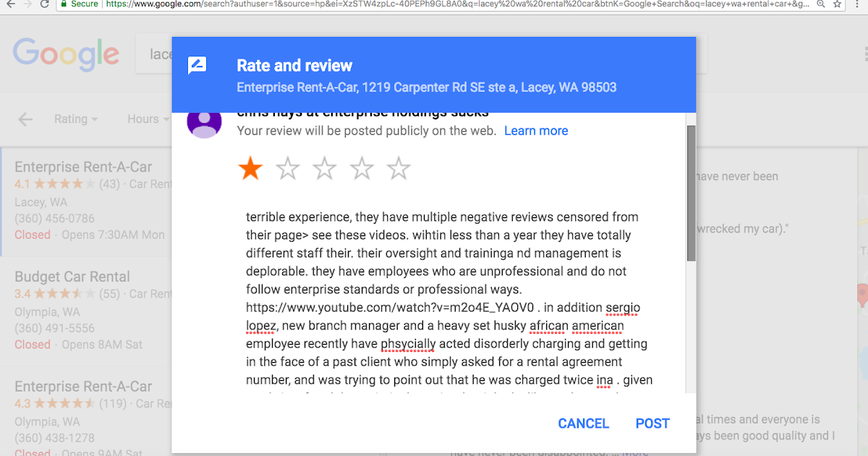Viewport: 868px width, 456px height.
Task: Click the POST button
Action: pyautogui.click(x=652, y=423)
